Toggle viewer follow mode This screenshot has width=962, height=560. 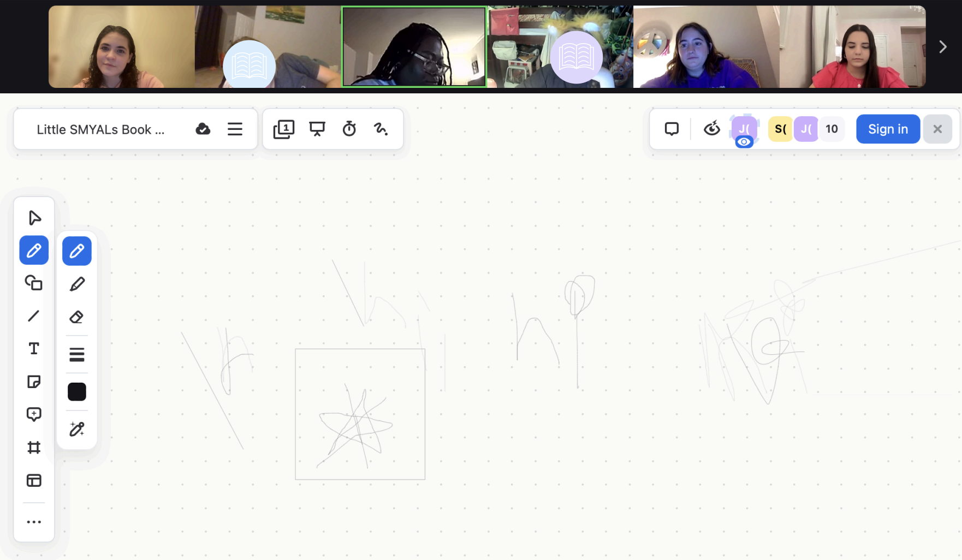[711, 129]
